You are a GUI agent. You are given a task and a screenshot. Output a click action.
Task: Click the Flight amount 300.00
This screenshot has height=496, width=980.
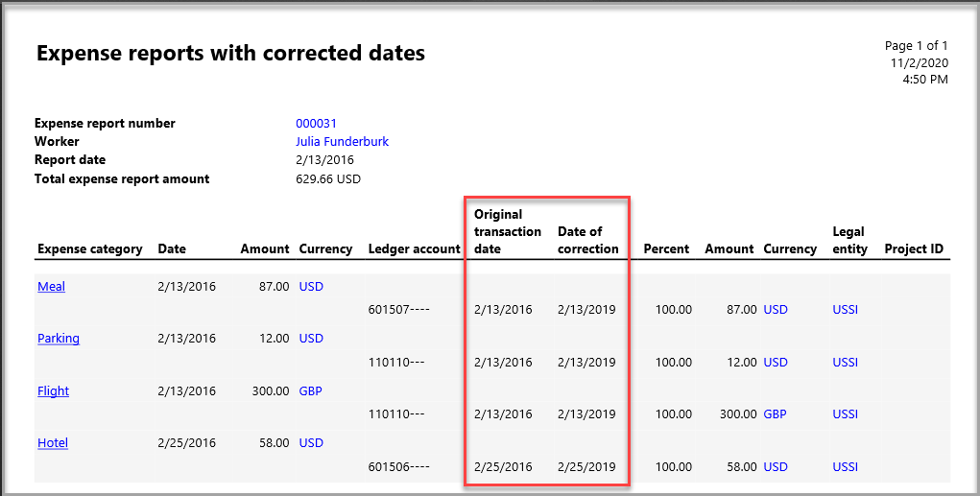pyautogui.click(x=271, y=391)
